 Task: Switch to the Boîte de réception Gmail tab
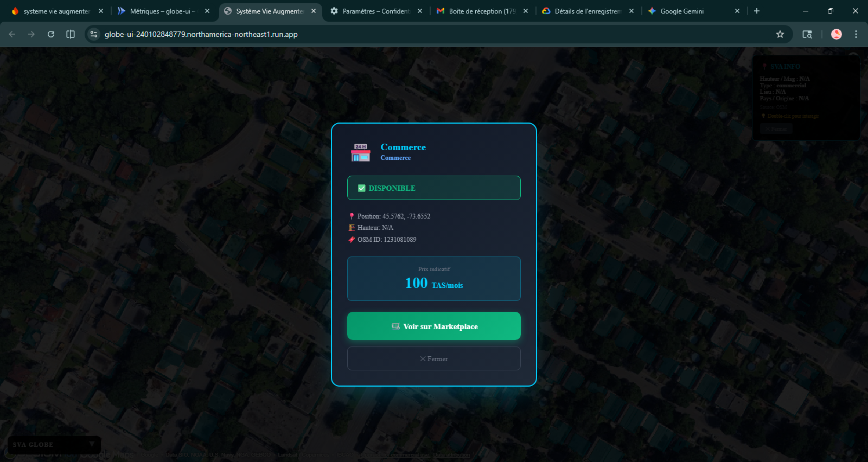[x=482, y=11]
